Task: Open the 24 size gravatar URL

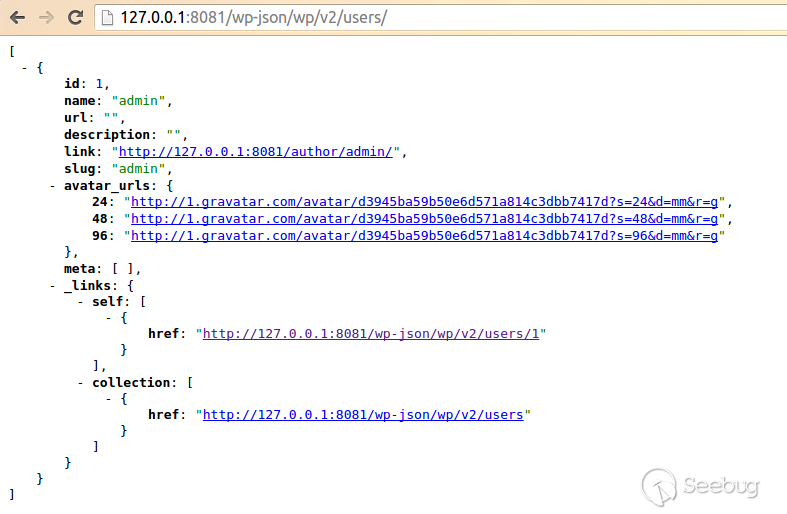Action: pos(424,202)
